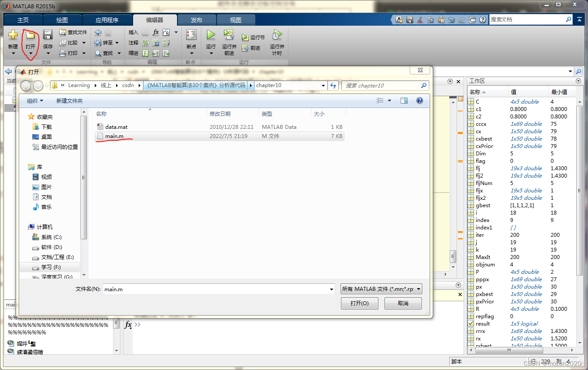
Task: Sort workspace by Name (名称) column header
Action: pos(488,92)
